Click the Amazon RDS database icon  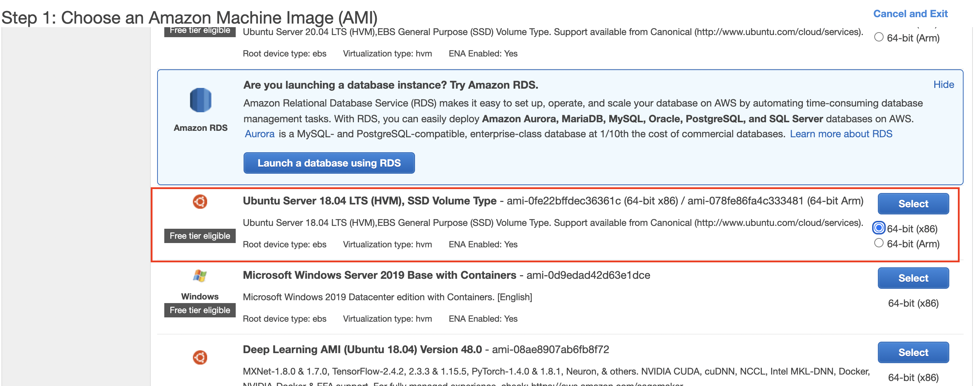[x=200, y=100]
